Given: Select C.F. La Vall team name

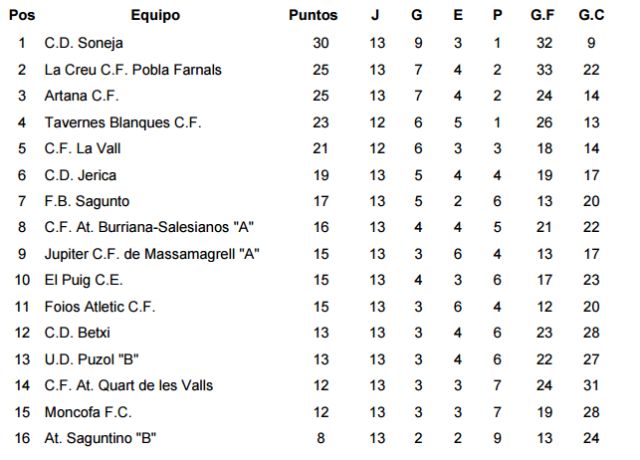Looking at the screenshot, I should [83, 149].
